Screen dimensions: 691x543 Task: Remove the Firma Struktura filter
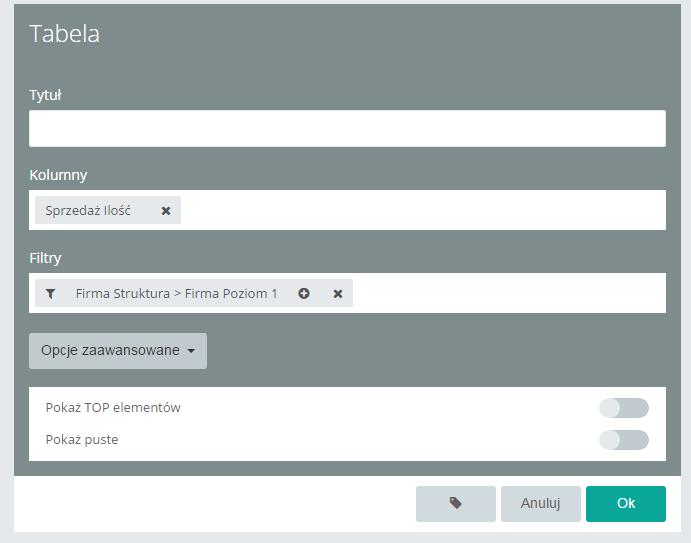[x=338, y=294]
